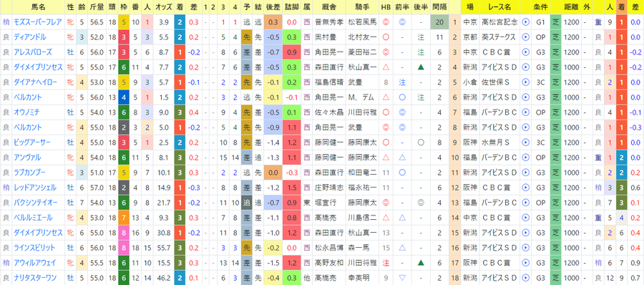Click the 条件 column header

(x=540, y=7)
